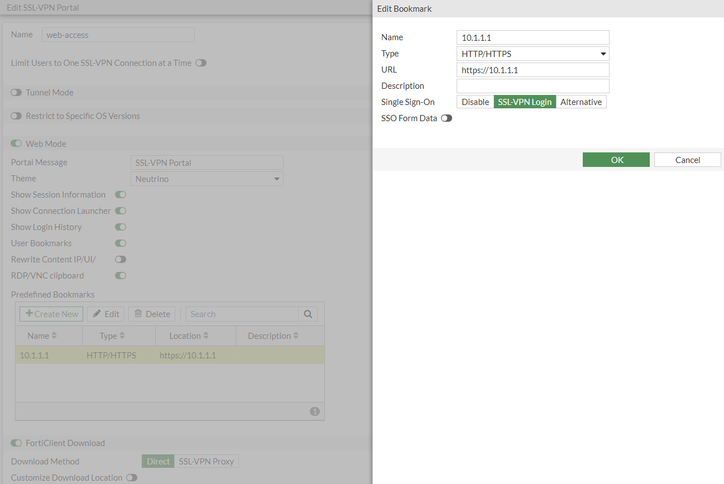This screenshot has width=724, height=484.
Task: Turn off the Web Mode switch
Action: pos(16,144)
